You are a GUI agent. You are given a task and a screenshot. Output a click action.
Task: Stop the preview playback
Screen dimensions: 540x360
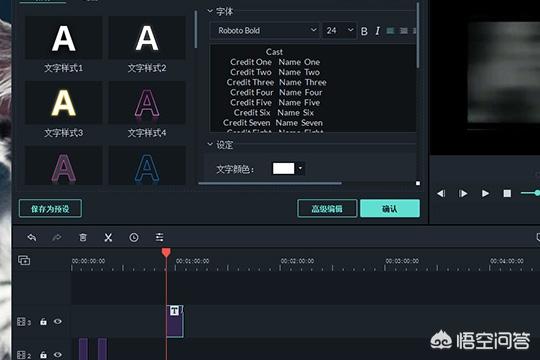[x=507, y=194]
